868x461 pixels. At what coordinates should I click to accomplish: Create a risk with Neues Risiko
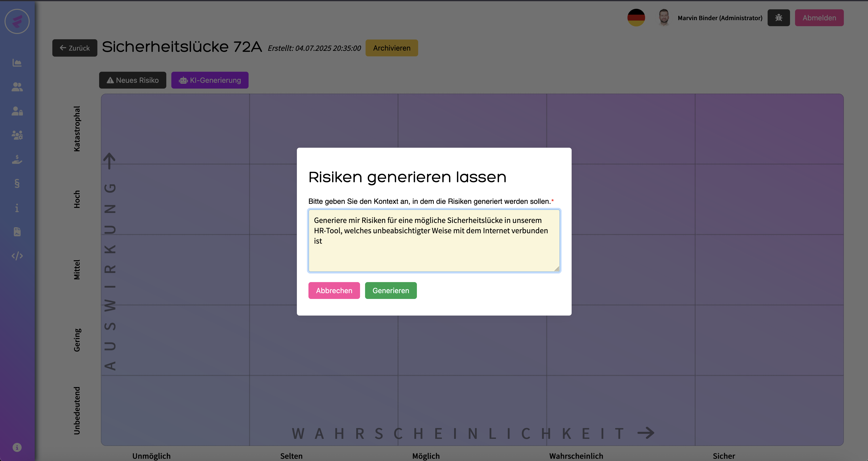point(132,80)
